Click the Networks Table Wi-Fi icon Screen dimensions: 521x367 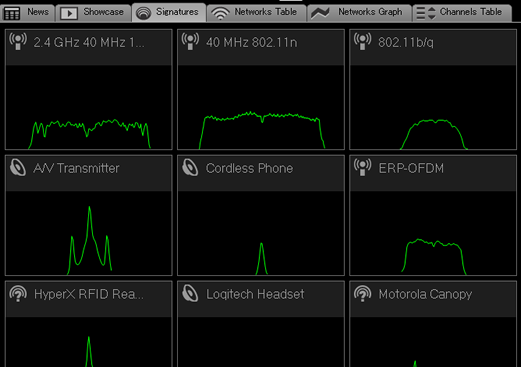(220, 13)
